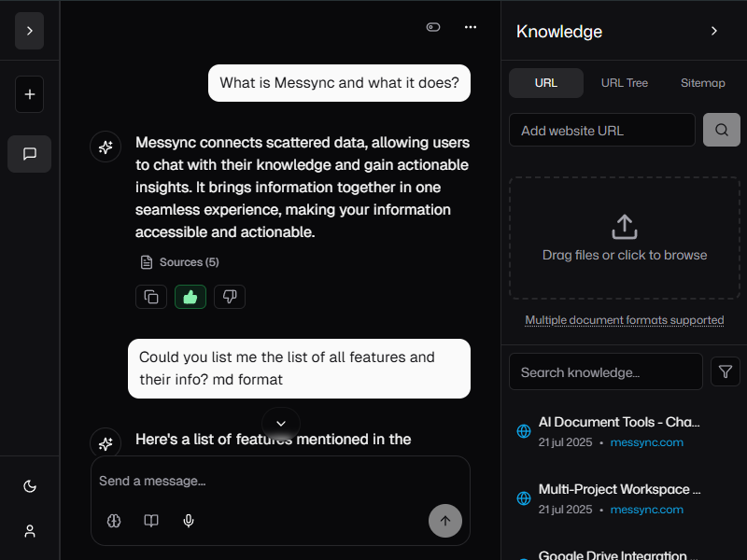Image resolution: width=747 pixels, height=560 pixels.
Task: Click the upload drop zone to browse files
Action: tap(624, 238)
